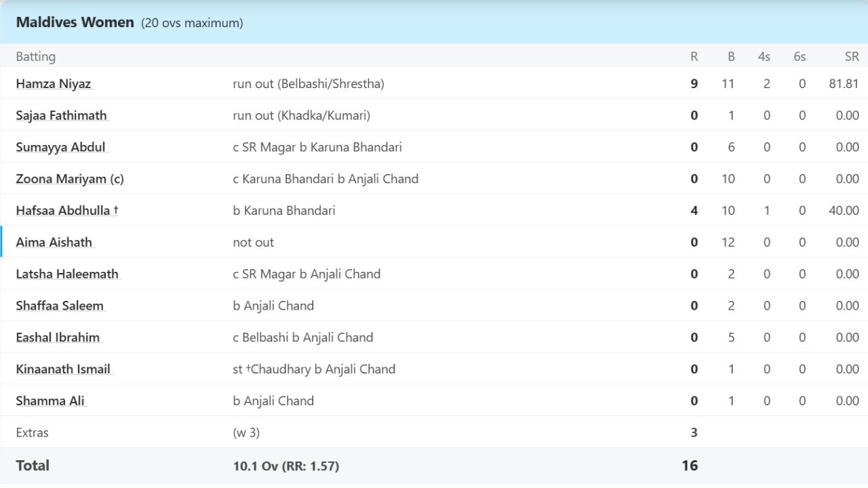Click the Extras row wides detail

point(246,432)
